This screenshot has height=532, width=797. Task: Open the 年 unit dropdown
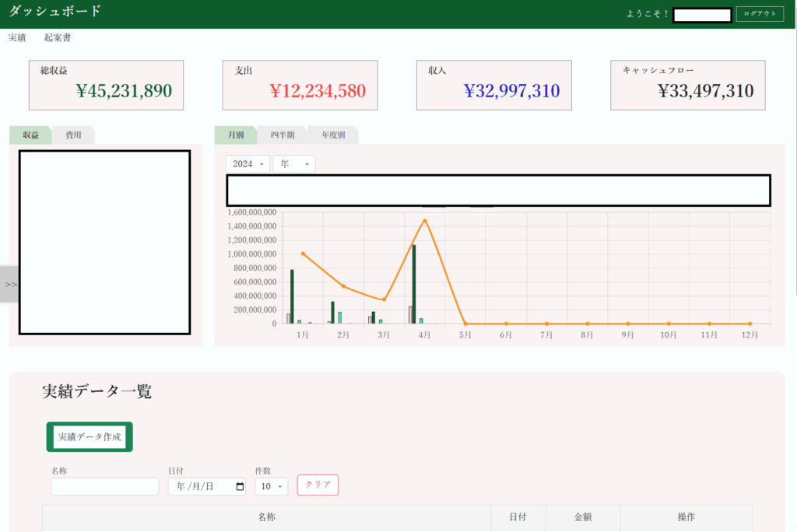coord(294,164)
